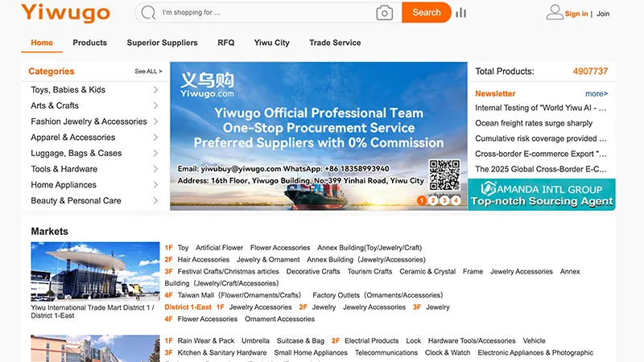Open Amanda Intl Group sourcing agent ad
This screenshot has height=362, width=644.
click(542, 195)
